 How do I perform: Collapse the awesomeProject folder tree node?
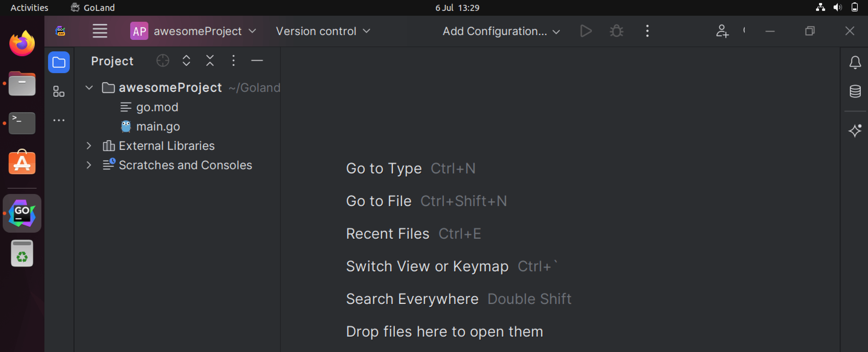click(89, 88)
